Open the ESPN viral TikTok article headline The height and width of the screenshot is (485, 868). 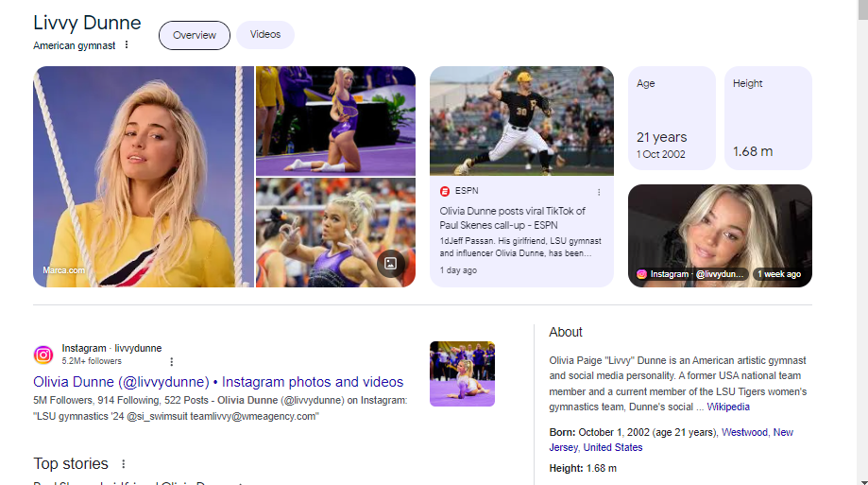(512, 217)
